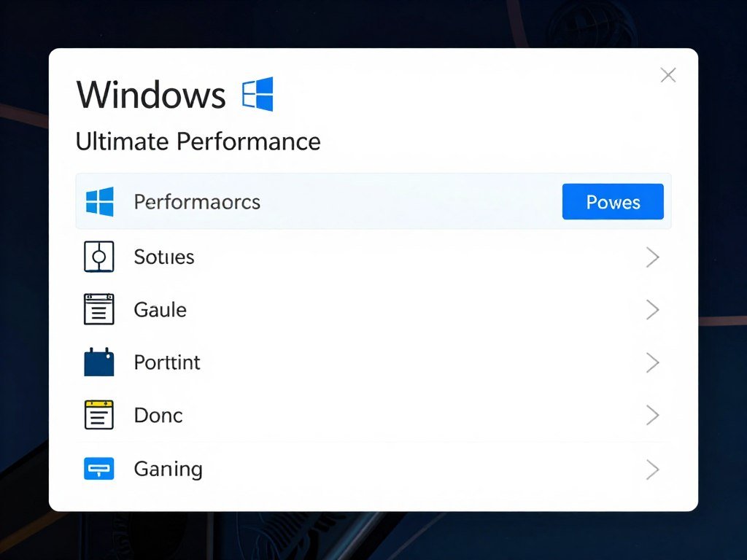
Task: Expand the Soties entry
Action: tap(653, 257)
